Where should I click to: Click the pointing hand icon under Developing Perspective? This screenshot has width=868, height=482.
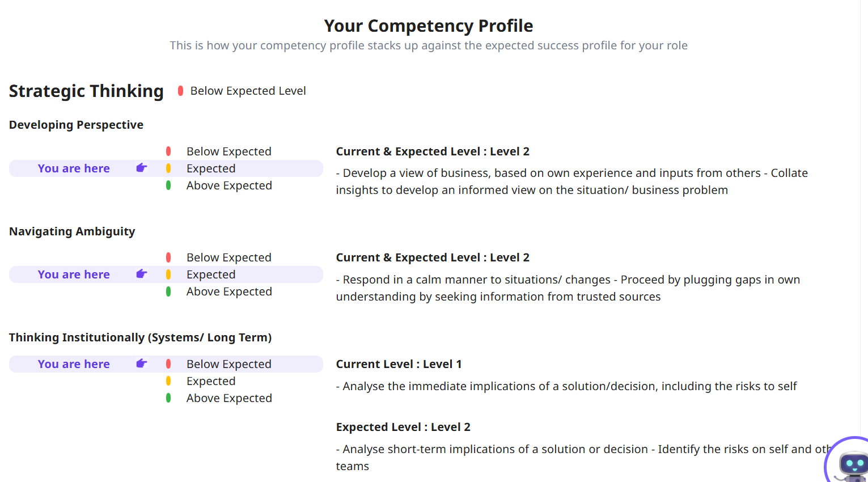(x=142, y=168)
